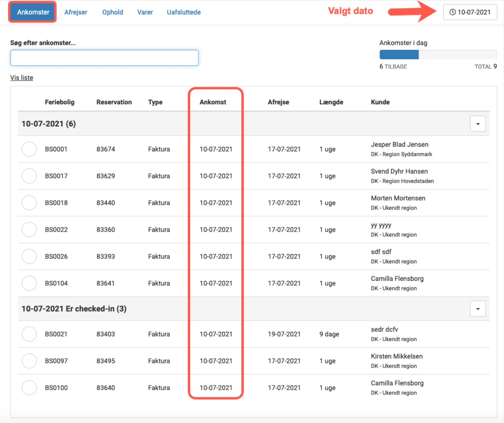Check the circle for BS0104
The image size is (504, 423).
29,283
